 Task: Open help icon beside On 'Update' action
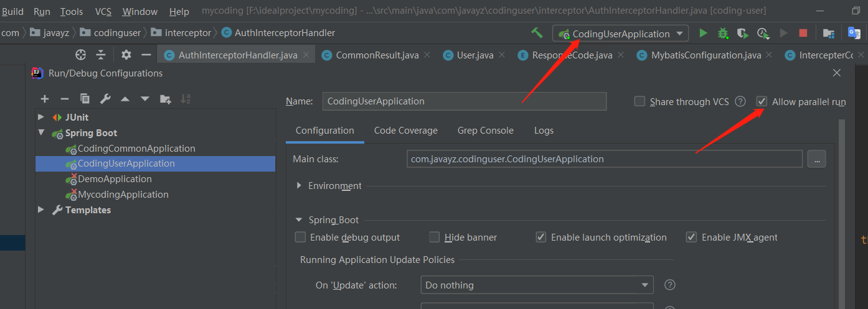pos(670,285)
